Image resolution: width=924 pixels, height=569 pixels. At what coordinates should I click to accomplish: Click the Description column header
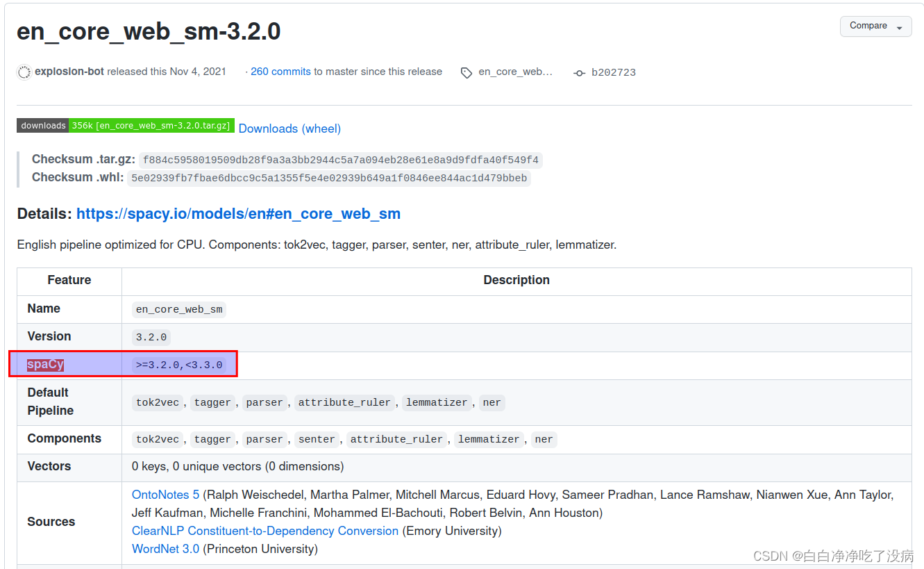tap(516, 280)
